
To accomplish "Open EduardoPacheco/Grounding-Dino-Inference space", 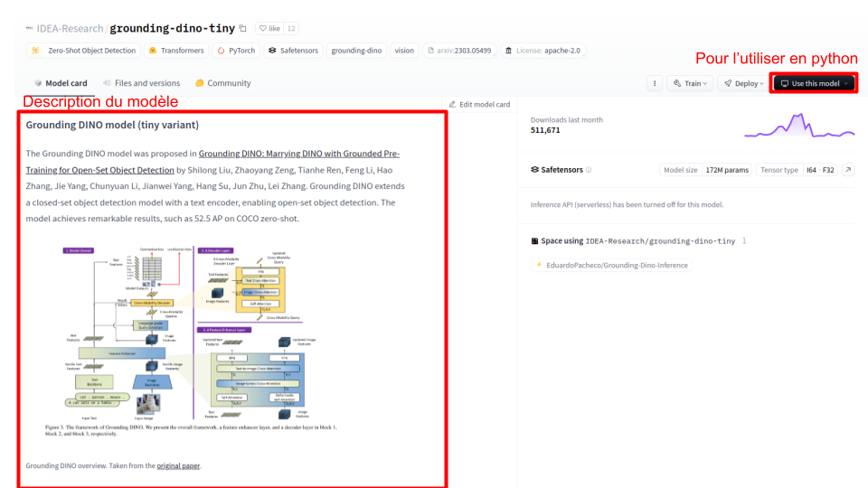I will coord(612,266).
